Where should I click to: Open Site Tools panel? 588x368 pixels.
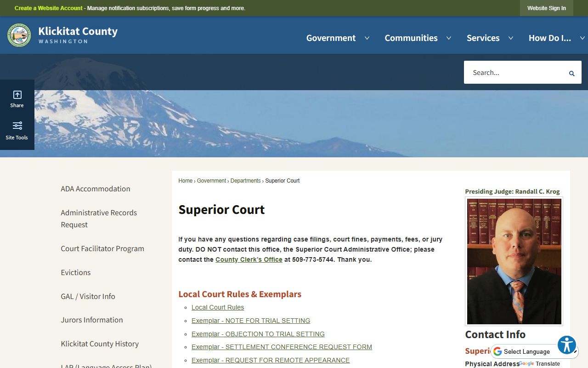(17, 131)
